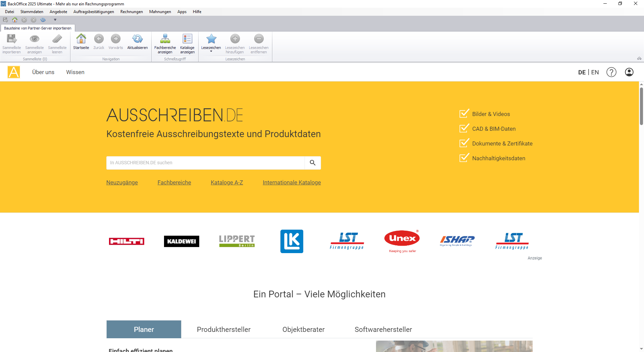This screenshot has height=352, width=644.
Task: Click the Nachhaltigkeitsdaten text
Action: click(499, 158)
